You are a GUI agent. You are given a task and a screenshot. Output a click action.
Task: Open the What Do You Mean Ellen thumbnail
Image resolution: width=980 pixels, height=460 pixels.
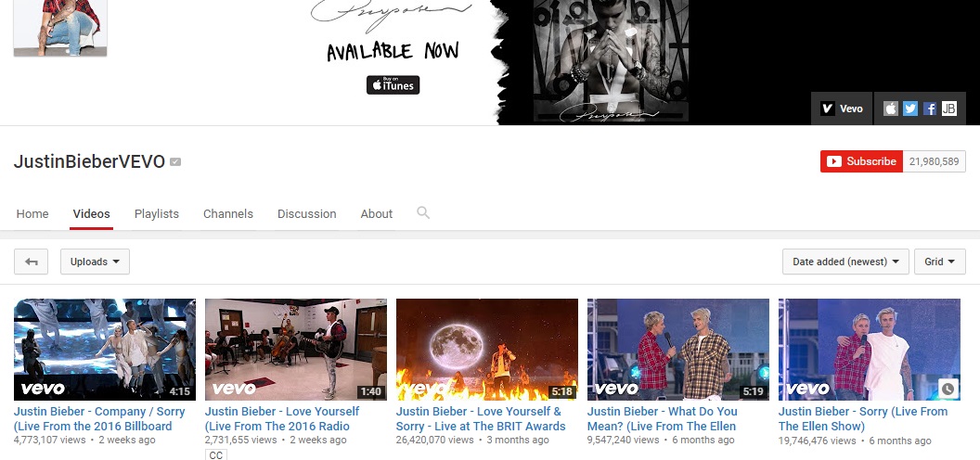point(678,350)
